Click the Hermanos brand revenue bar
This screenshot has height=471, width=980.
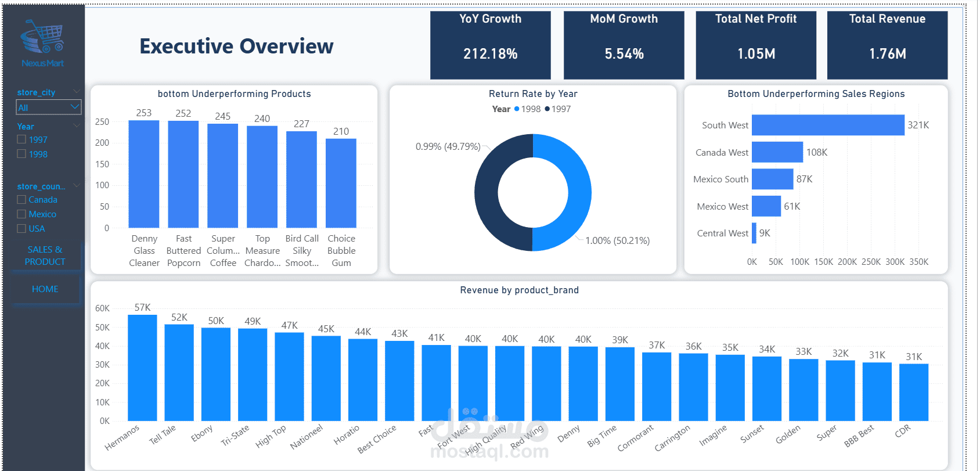142,368
